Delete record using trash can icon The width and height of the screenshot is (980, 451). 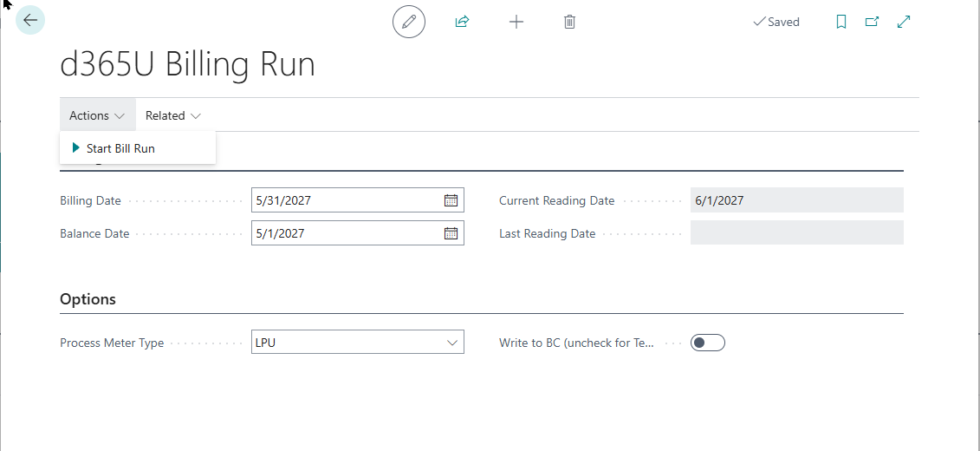coord(569,22)
